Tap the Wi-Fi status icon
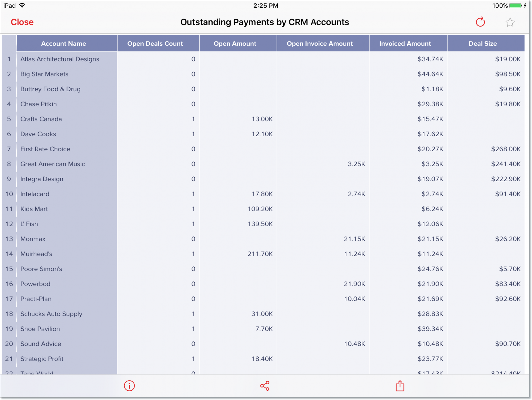Screen dimensions: 532x400 [x=22, y=5]
